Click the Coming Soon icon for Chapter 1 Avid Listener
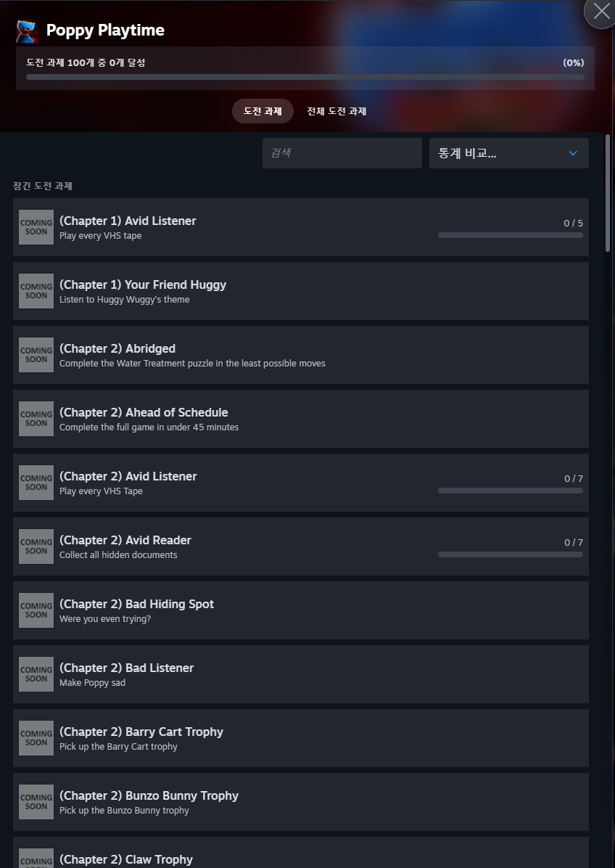 pos(36,227)
